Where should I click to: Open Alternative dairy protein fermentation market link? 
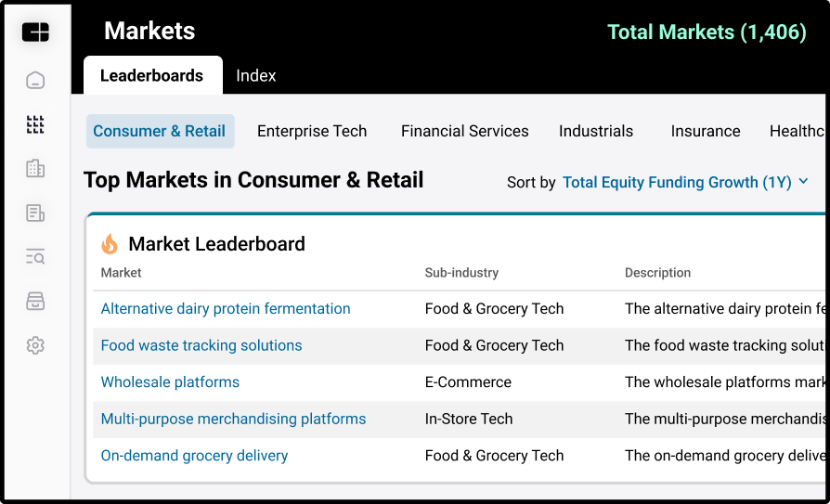[x=226, y=309]
